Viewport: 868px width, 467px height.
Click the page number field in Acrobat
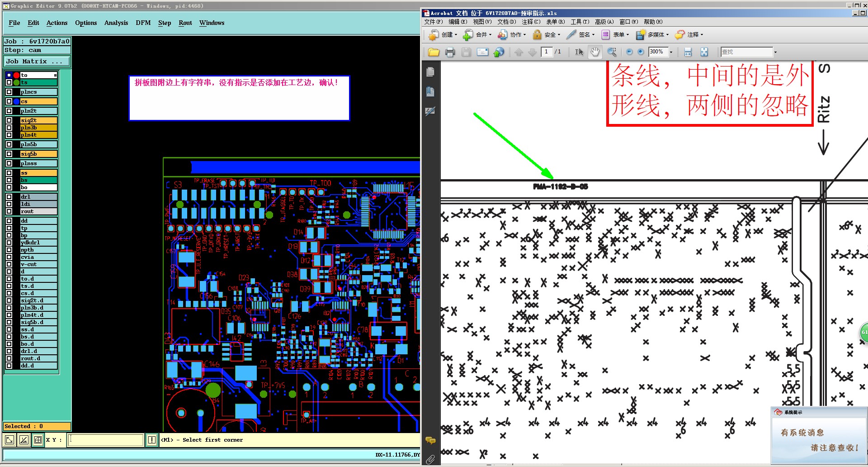[547, 52]
